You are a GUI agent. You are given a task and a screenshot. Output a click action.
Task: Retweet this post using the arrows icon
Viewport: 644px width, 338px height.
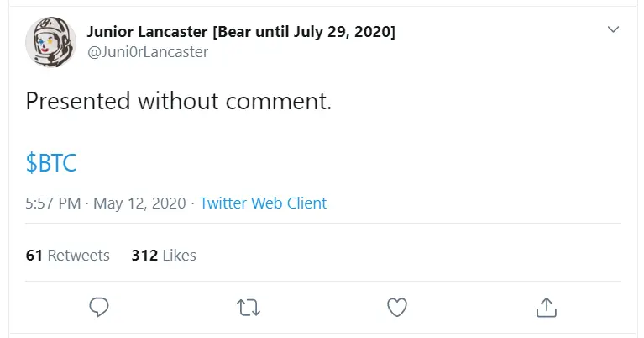tap(249, 308)
